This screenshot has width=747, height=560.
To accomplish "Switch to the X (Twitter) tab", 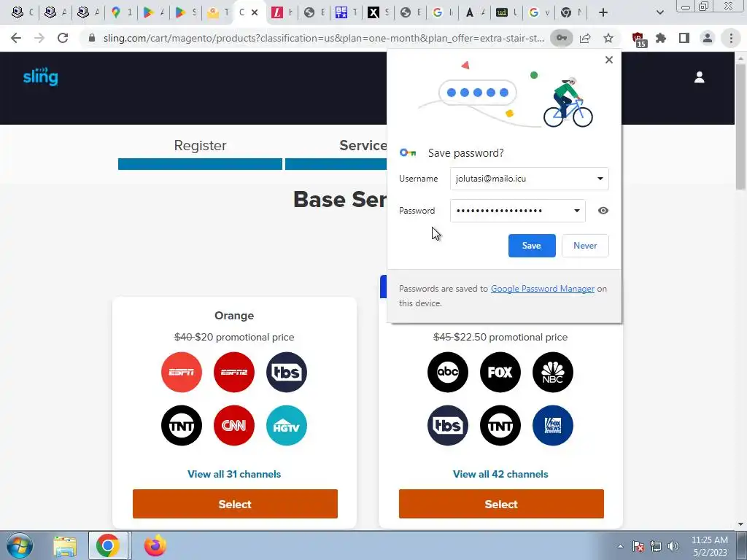I will pos(379,13).
